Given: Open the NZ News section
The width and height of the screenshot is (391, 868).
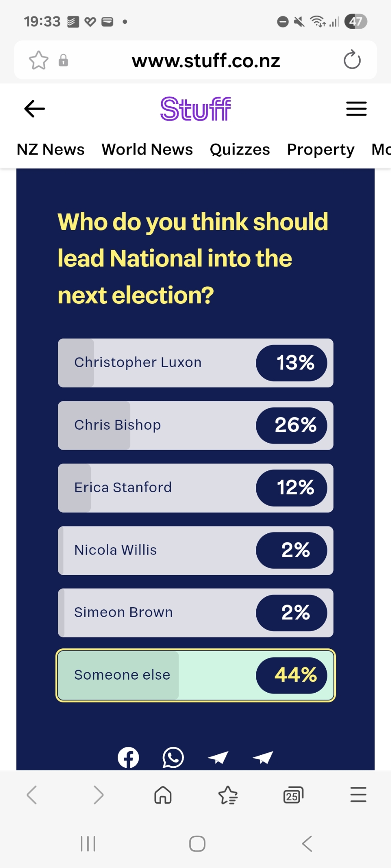Looking at the screenshot, I should [x=50, y=149].
